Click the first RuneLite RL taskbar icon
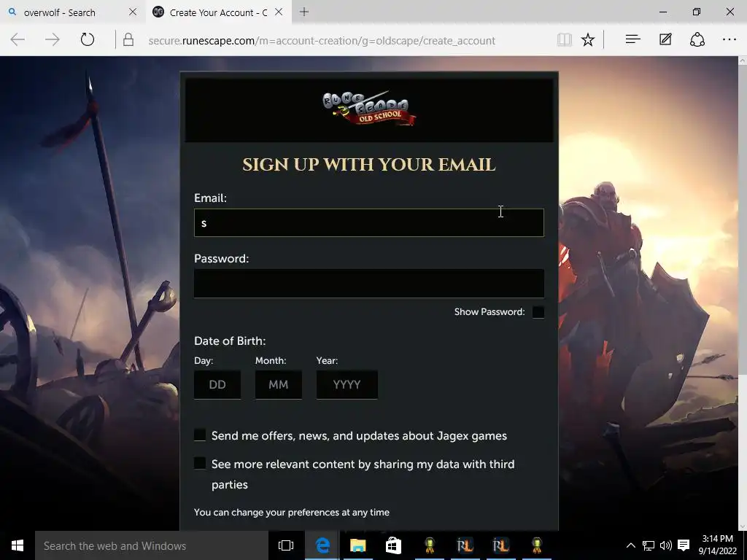The width and height of the screenshot is (747, 560). click(465, 545)
